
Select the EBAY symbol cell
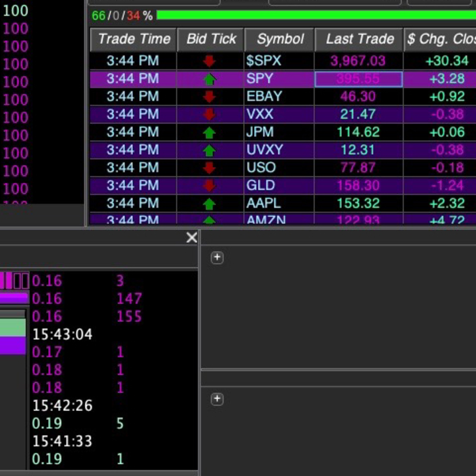pos(279,96)
